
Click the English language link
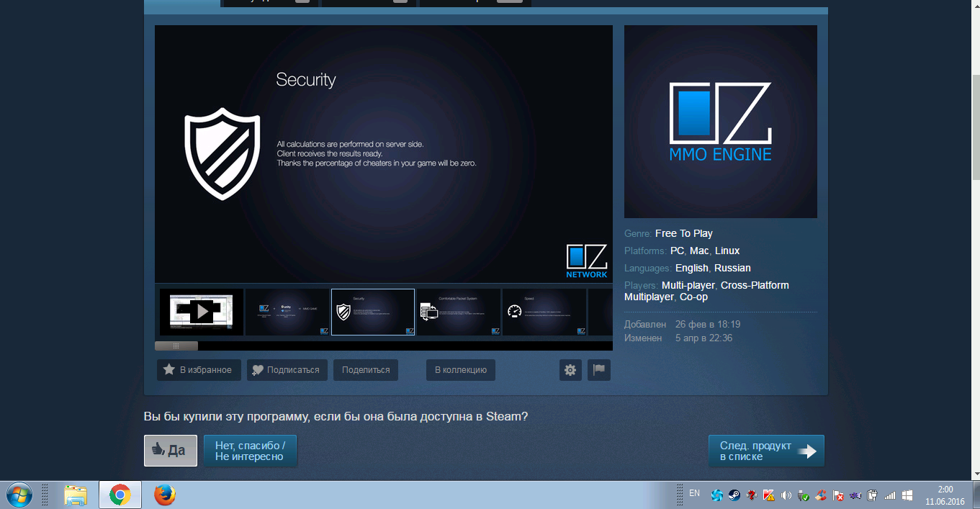point(692,268)
